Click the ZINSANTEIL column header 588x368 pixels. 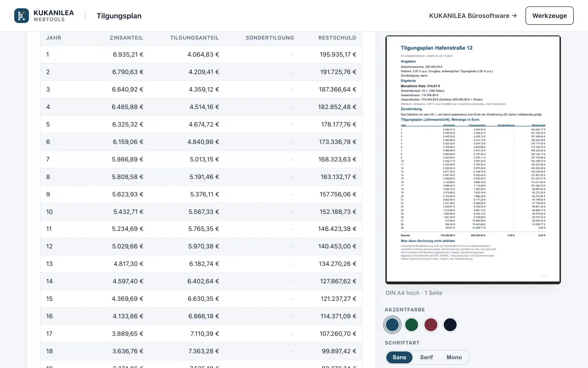pos(127,38)
